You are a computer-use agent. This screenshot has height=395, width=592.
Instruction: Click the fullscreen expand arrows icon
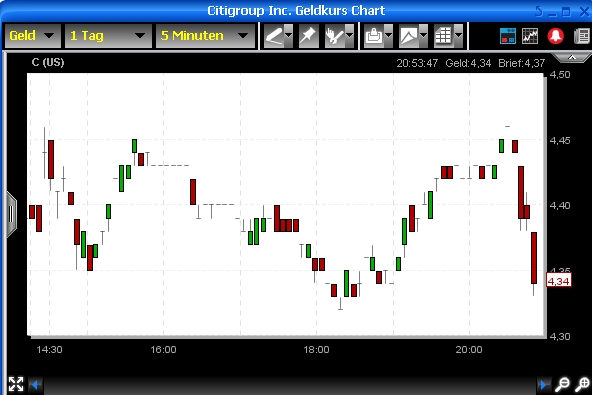click(x=16, y=384)
